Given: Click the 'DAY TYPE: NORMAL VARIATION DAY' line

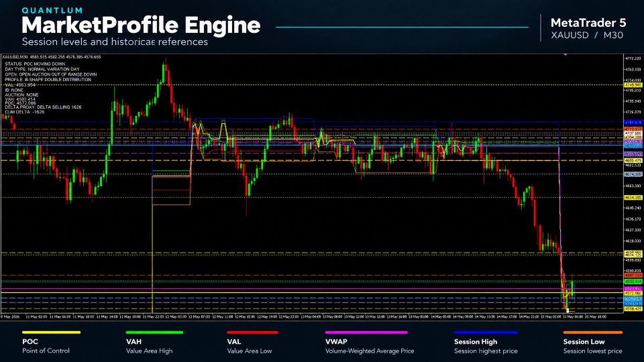Looking at the screenshot, I should [42, 69].
